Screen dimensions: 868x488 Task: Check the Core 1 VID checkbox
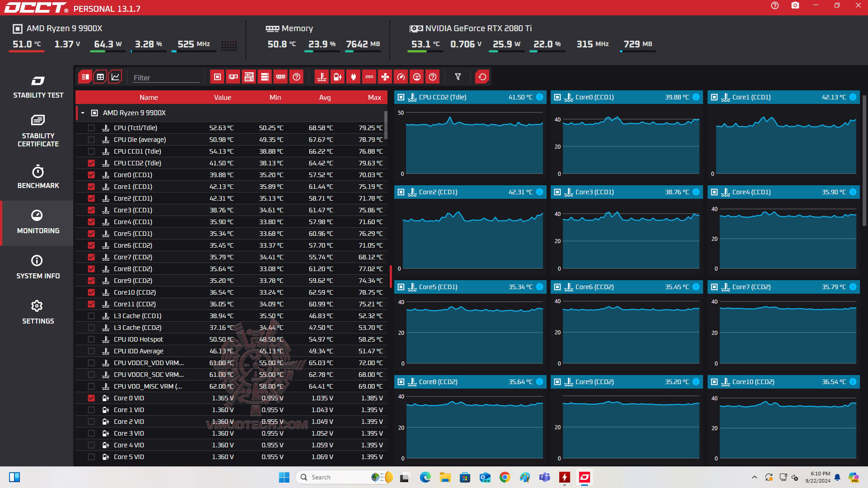[91, 410]
